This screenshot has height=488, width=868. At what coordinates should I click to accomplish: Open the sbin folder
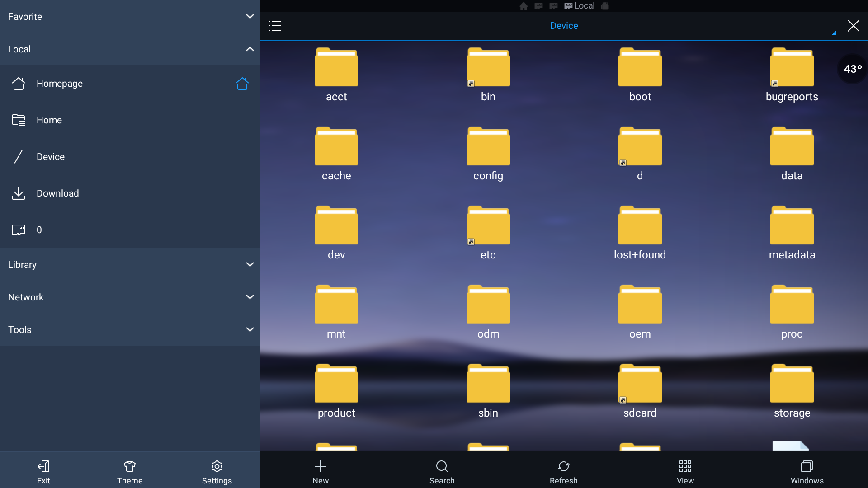(x=488, y=392)
